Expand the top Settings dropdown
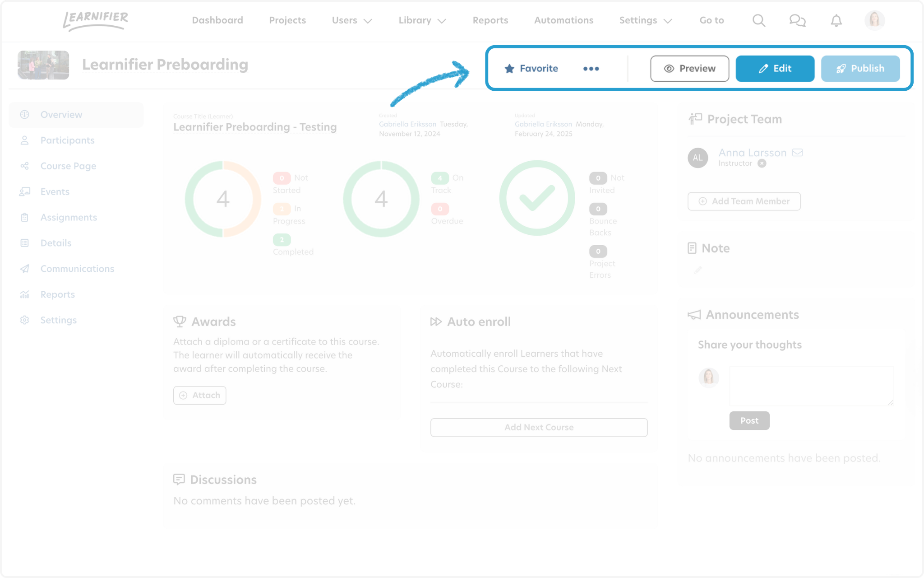The height and width of the screenshot is (578, 924). click(x=646, y=20)
